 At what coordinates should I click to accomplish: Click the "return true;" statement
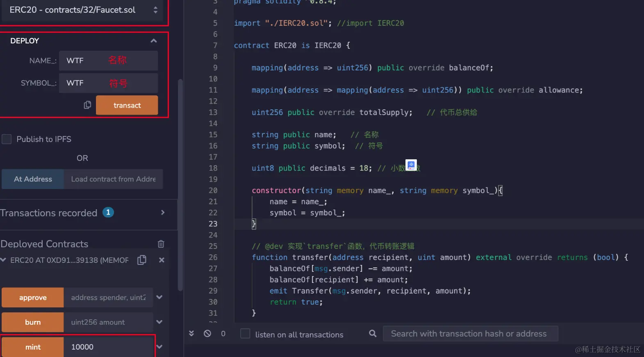[296, 302]
